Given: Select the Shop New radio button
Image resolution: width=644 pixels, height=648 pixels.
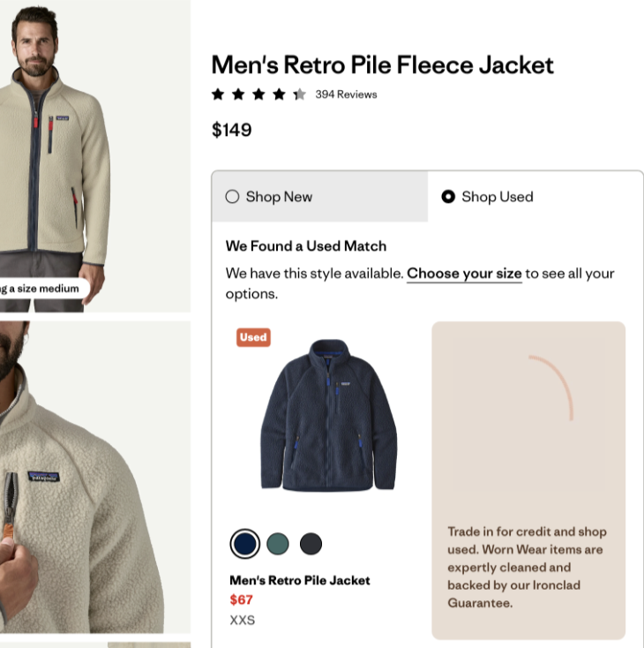Looking at the screenshot, I should (233, 197).
